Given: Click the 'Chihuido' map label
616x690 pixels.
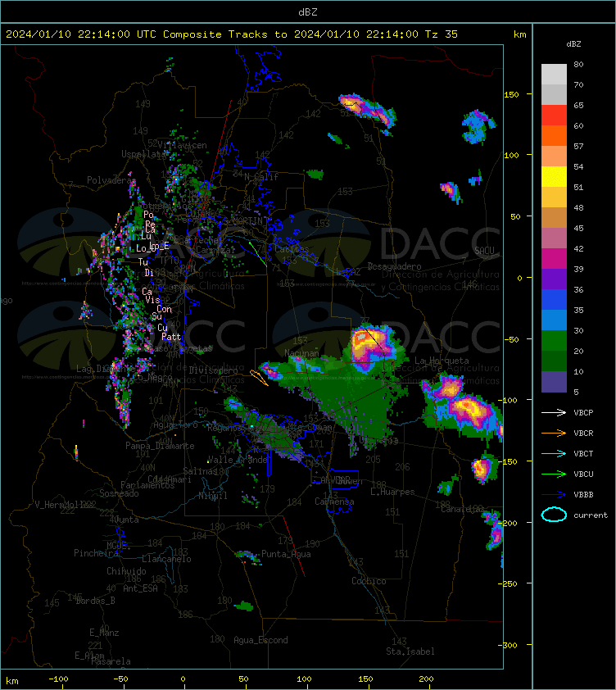Looking at the screenshot, I should tap(126, 571).
